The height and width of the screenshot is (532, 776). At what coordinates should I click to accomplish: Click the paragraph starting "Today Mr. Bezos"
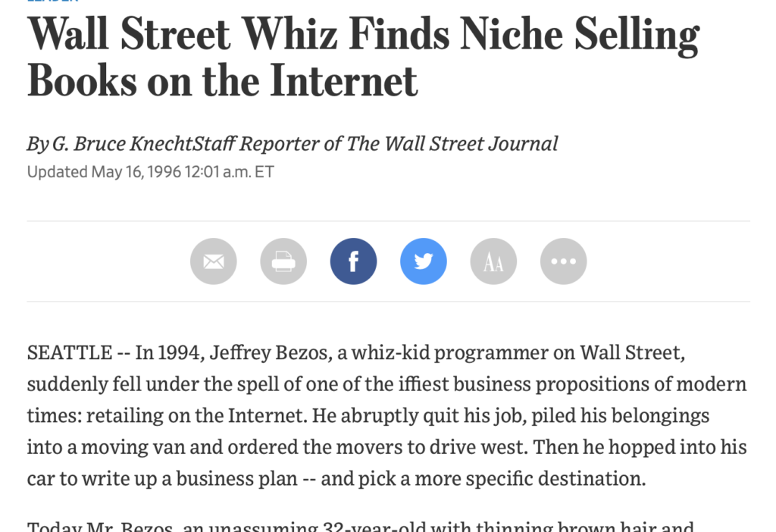coord(360,527)
